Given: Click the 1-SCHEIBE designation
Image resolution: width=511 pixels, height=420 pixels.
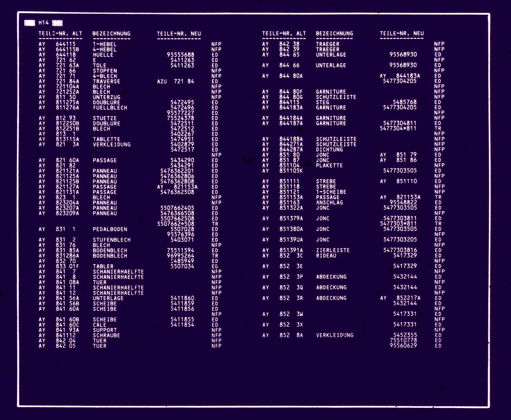Looking at the screenshot, I should click(x=331, y=192).
